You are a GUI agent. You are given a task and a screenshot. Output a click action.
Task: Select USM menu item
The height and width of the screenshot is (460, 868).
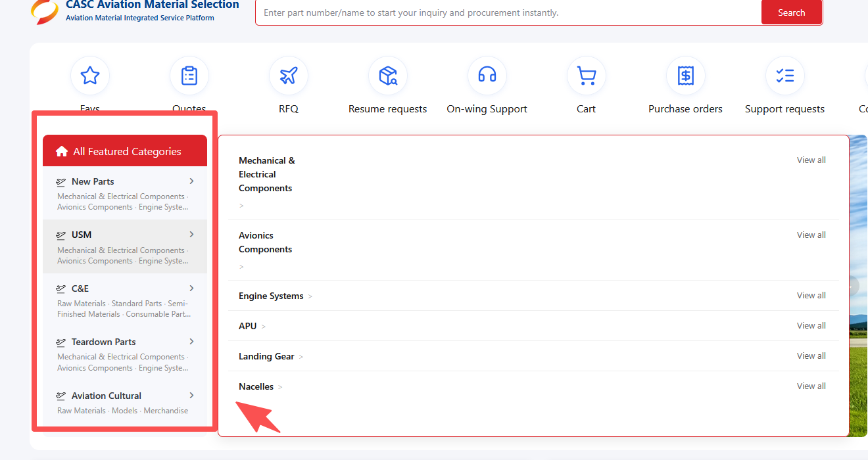(125, 246)
